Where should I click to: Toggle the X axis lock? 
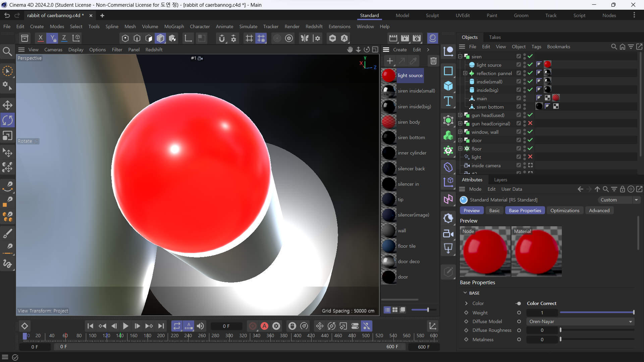[40, 38]
